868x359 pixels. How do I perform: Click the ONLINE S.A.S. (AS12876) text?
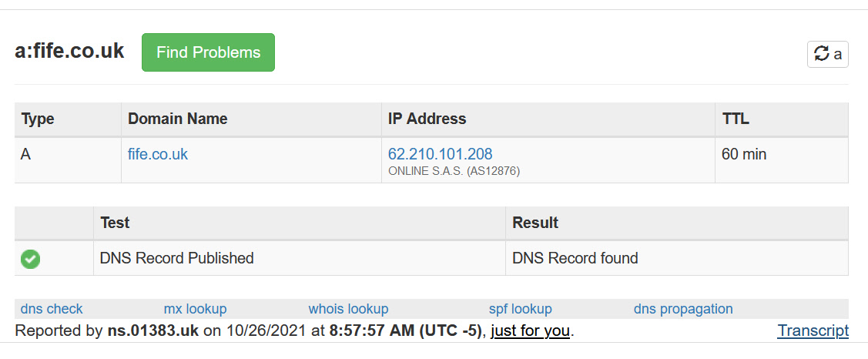tap(454, 172)
